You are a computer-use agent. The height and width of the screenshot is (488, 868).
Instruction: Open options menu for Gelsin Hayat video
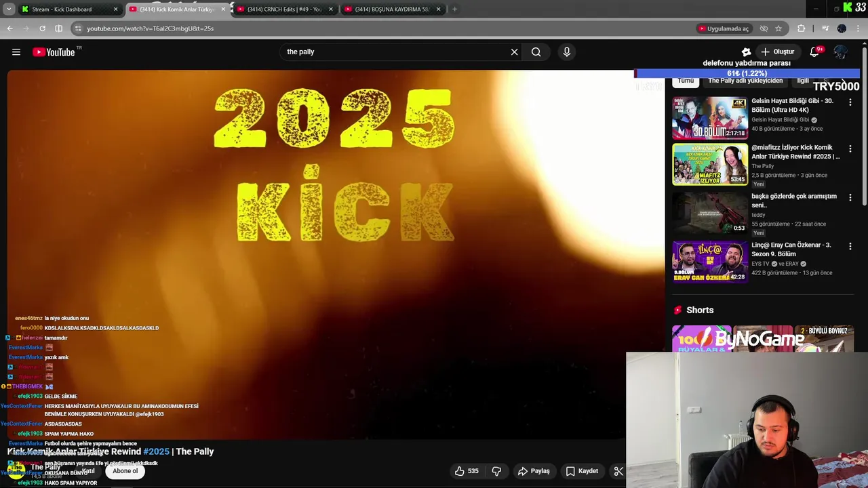(x=850, y=102)
